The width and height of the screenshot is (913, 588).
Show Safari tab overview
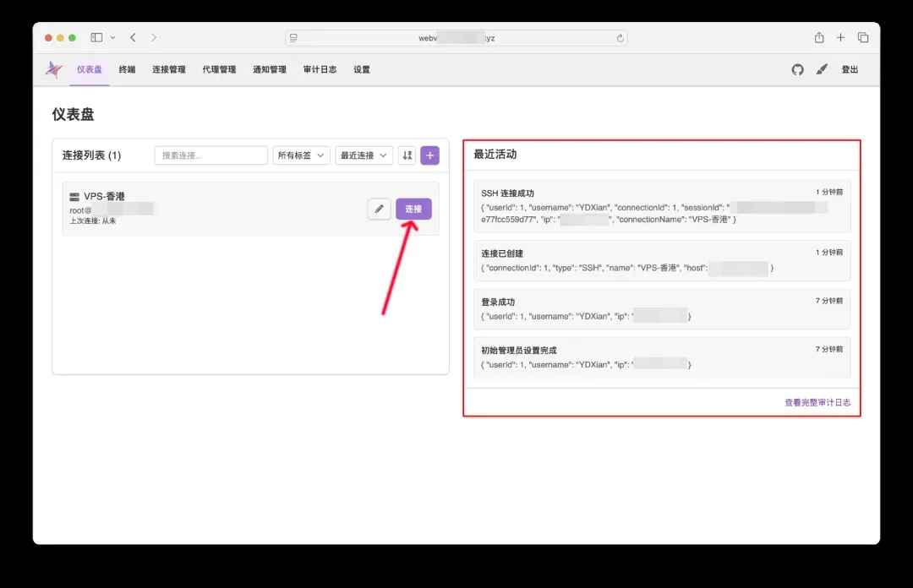click(863, 38)
